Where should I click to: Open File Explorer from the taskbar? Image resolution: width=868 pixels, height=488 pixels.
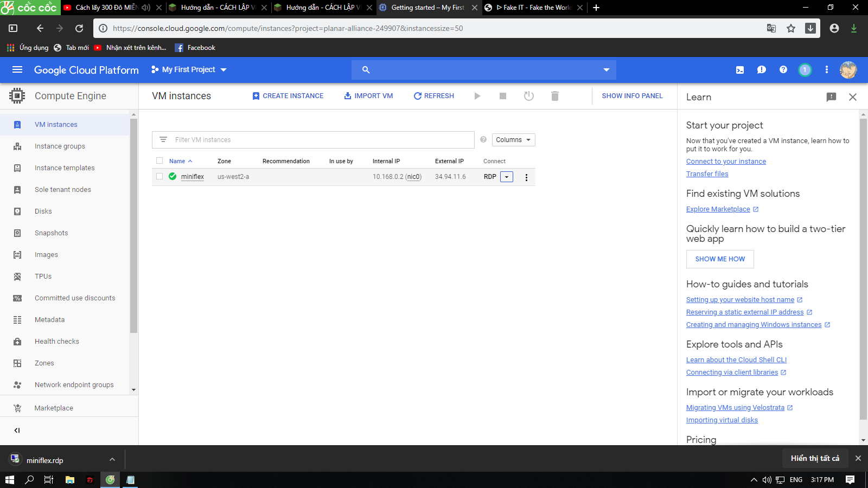click(x=70, y=480)
